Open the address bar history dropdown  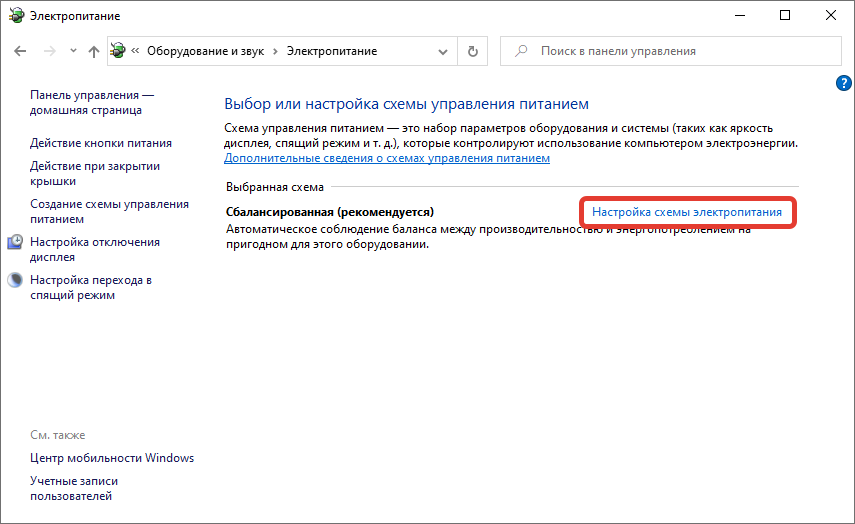[444, 51]
